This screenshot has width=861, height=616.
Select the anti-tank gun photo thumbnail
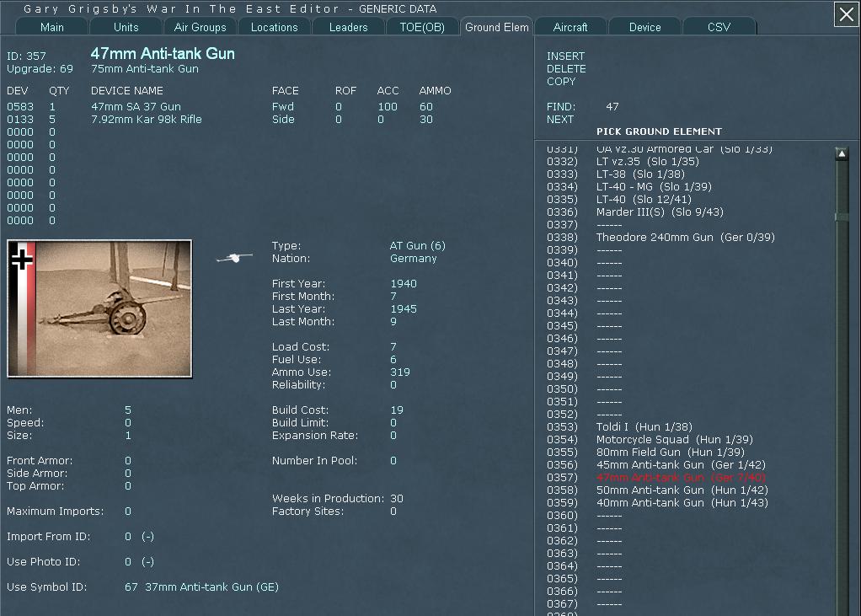(x=99, y=308)
